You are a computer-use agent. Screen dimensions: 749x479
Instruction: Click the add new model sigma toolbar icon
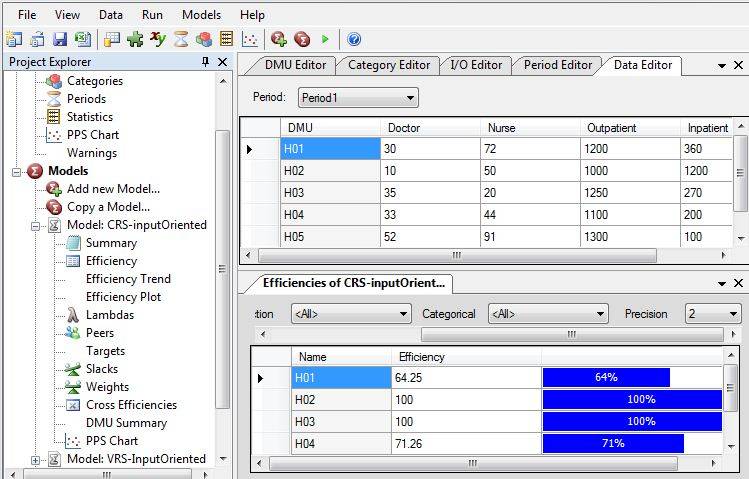point(279,39)
